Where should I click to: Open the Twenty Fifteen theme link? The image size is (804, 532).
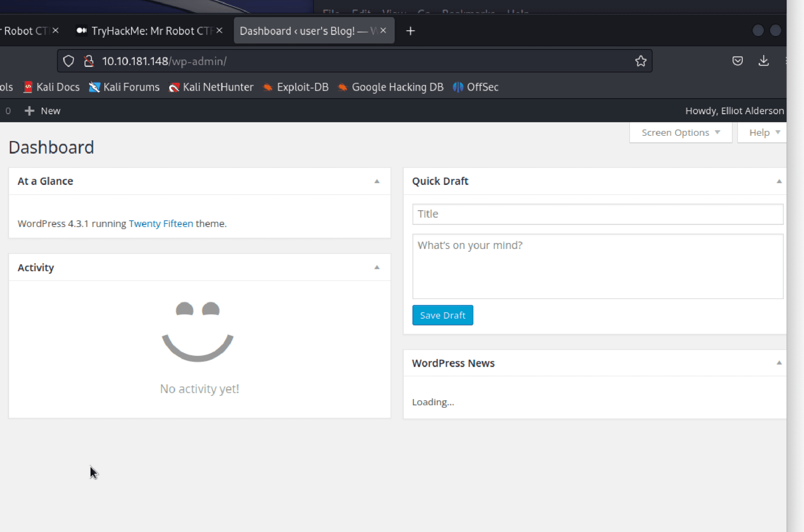tap(161, 223)
